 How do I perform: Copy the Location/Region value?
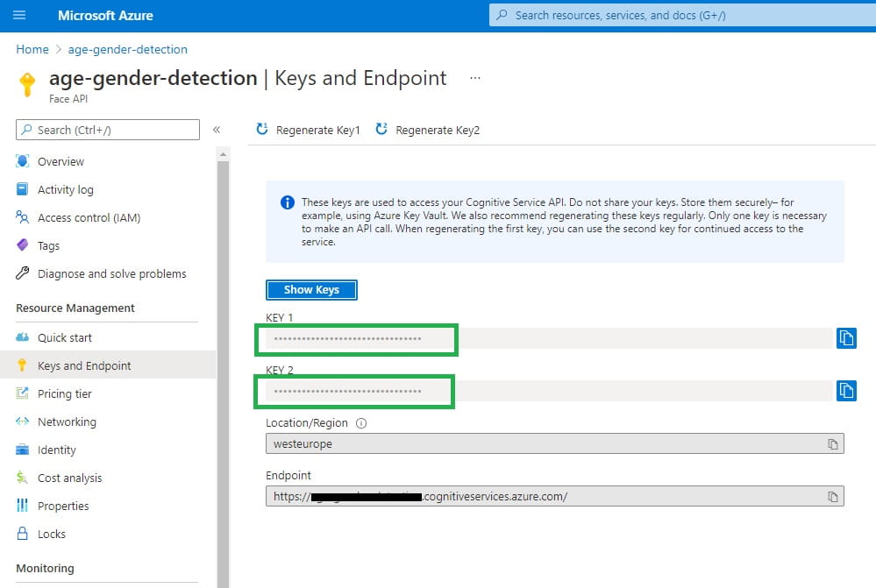coord(833,444)
